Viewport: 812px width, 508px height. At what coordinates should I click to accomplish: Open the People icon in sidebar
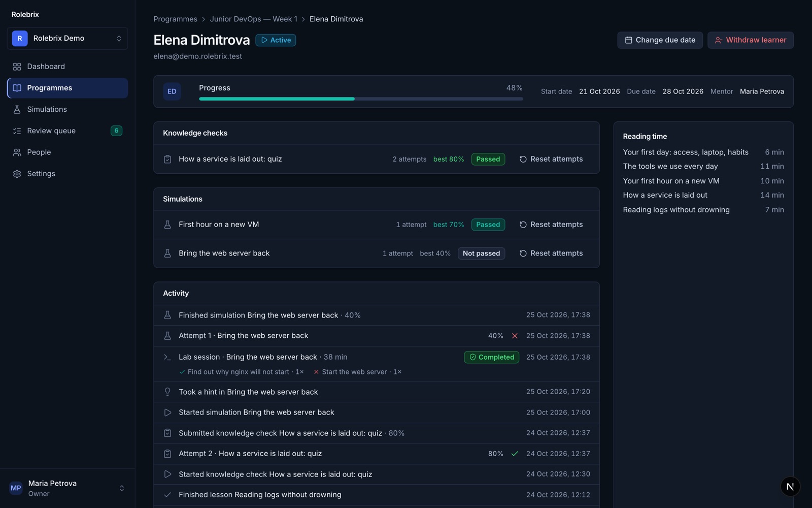[x=17, y=152]
